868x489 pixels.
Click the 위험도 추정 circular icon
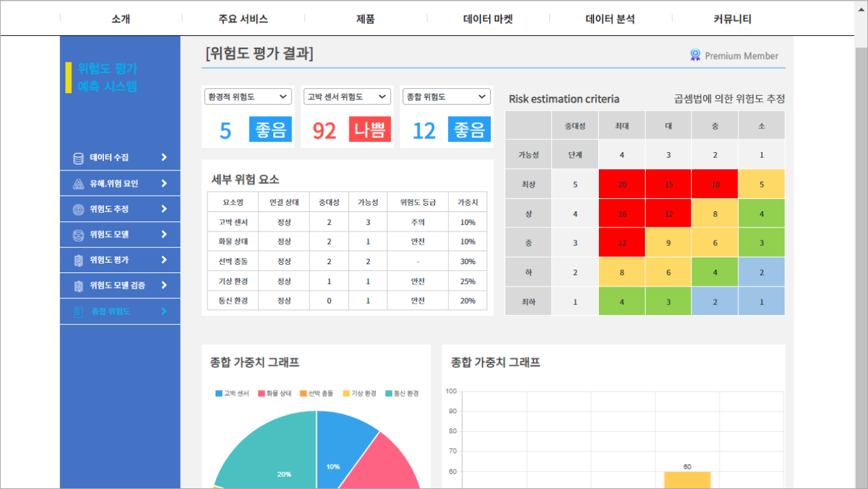[x=78, y=209]
